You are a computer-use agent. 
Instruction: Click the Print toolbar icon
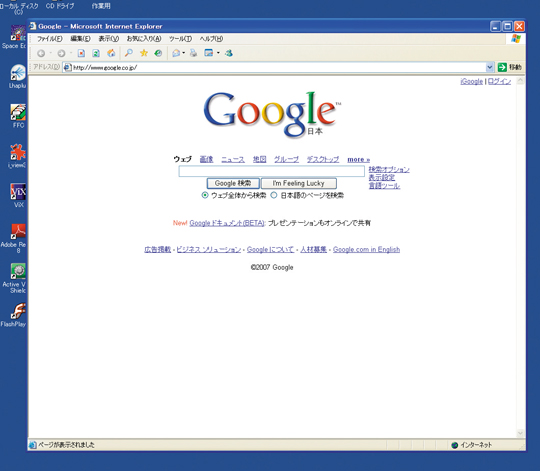tap(194, 53)
